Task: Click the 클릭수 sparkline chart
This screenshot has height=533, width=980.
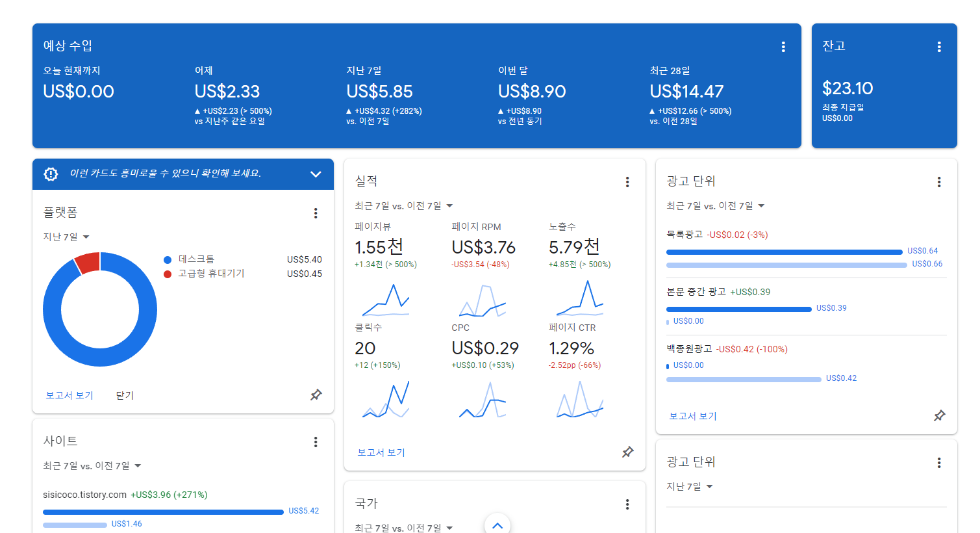Action: [x=386, y=399]
